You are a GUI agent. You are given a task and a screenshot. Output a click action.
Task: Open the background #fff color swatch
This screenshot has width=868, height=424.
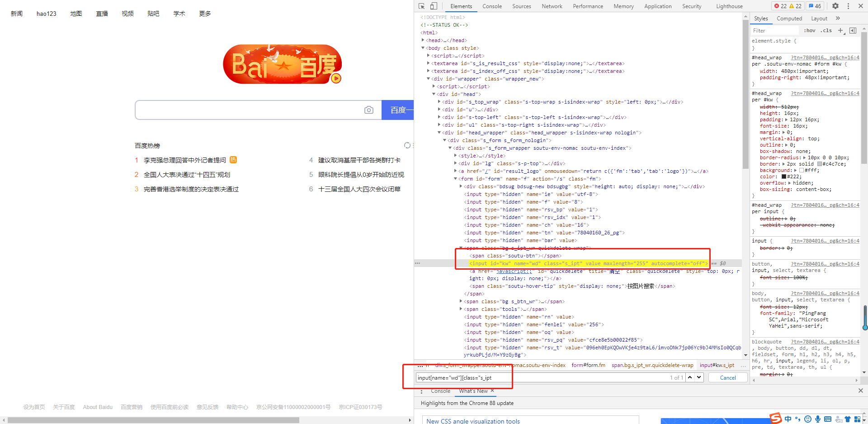(x=802, y=171)
